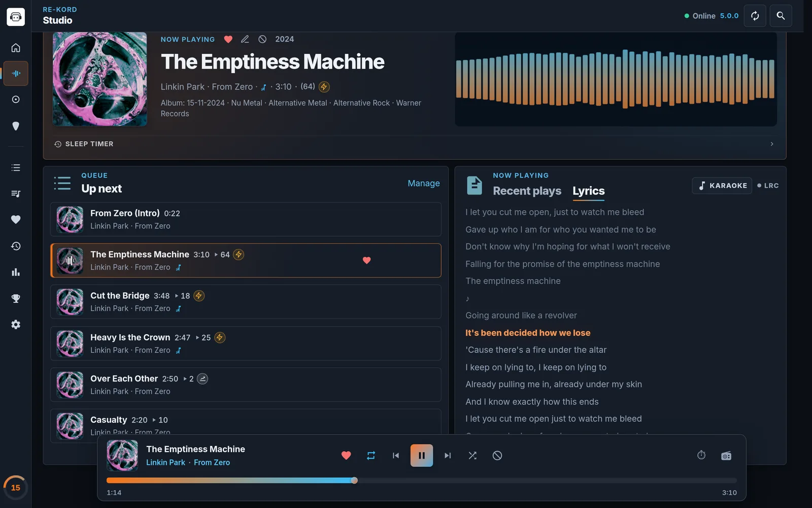
Task: Skip to the previous track
Action: pos(396,456)
